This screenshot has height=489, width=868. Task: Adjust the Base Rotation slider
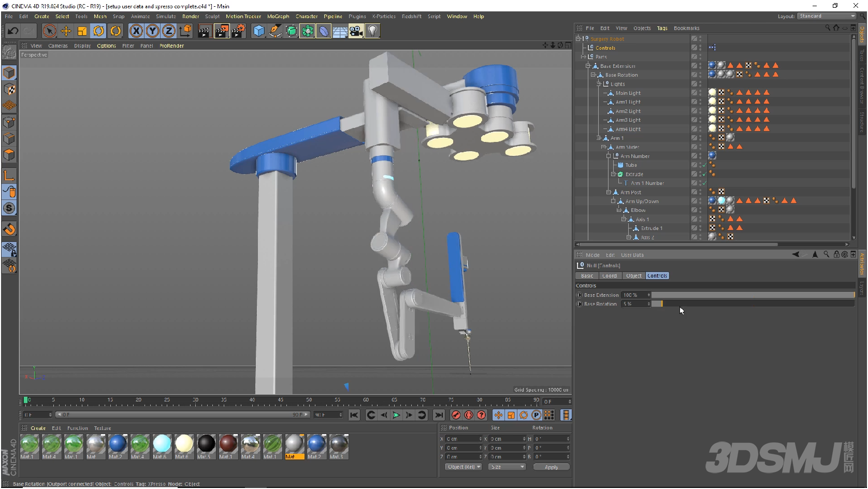pyautogui.click(x=753, y=304)
